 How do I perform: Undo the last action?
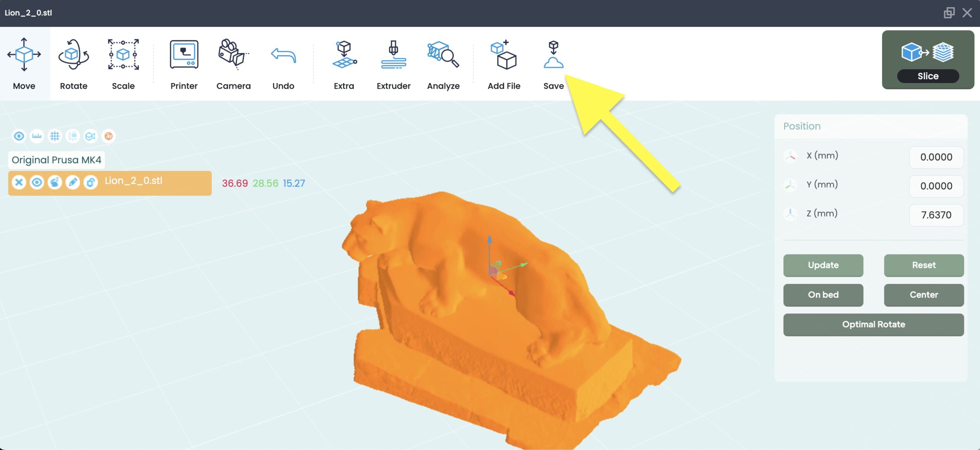pyautogui.click(x=283, y=64)
